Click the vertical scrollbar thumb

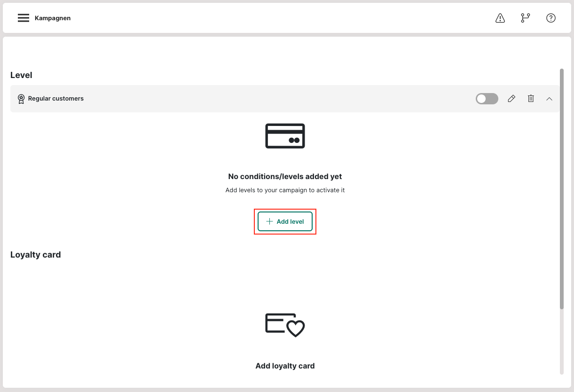point(561,188)
